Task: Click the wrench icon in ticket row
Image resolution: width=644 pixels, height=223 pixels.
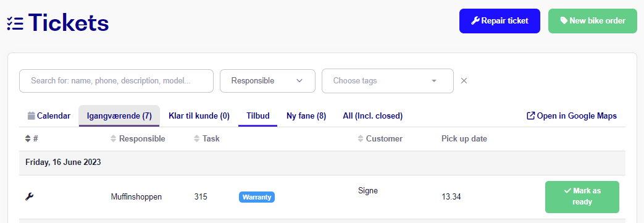Action: coord(29,196)
